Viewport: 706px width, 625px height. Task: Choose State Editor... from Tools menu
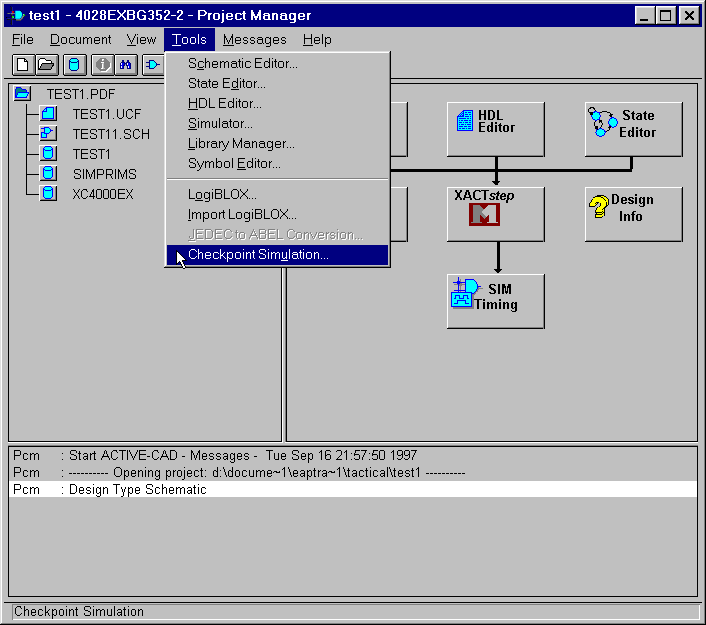277,83
